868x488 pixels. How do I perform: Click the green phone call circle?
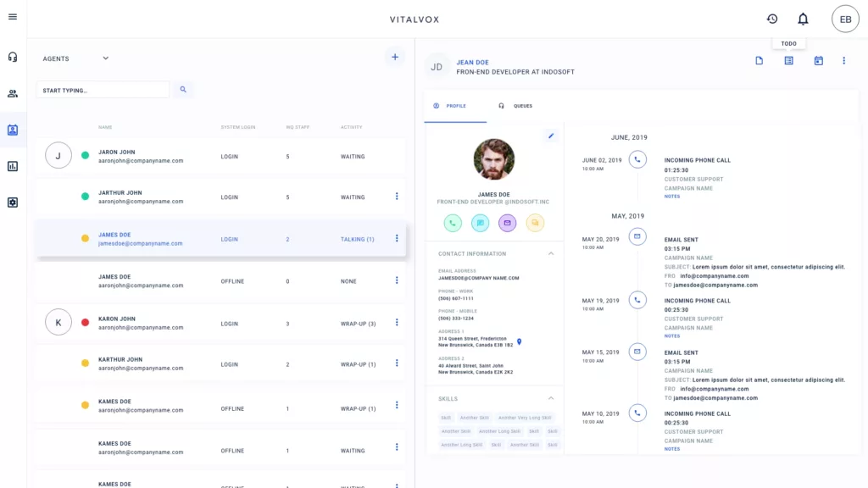click(x=453, y=223)
